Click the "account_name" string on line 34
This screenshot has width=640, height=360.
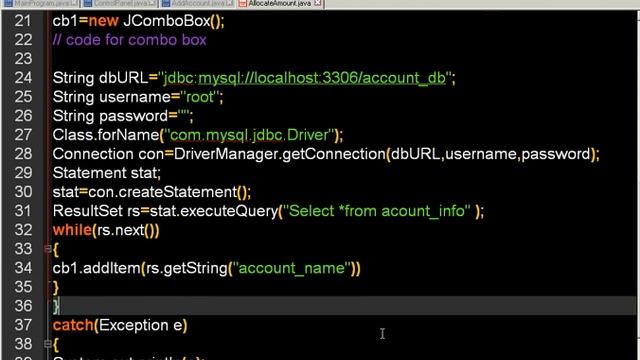291,269
